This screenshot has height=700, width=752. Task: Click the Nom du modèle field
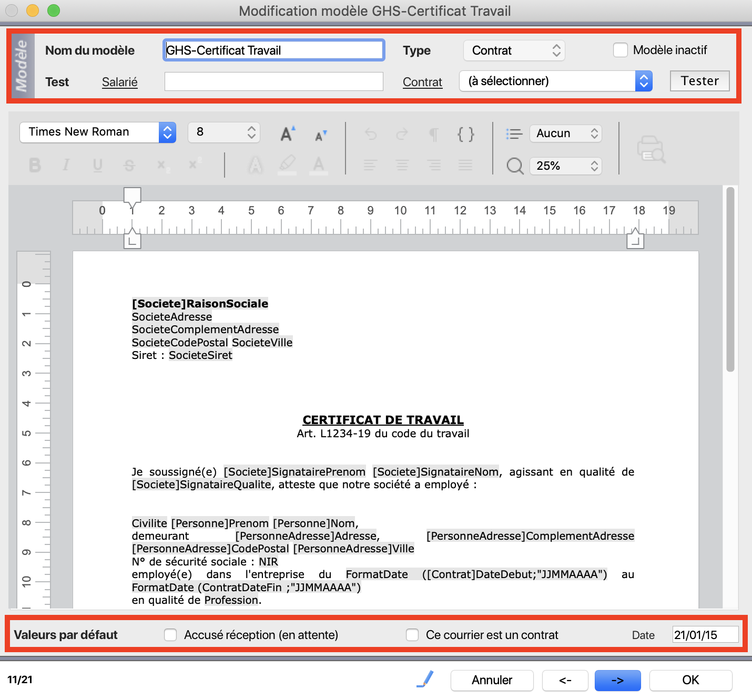pos(274,50)
